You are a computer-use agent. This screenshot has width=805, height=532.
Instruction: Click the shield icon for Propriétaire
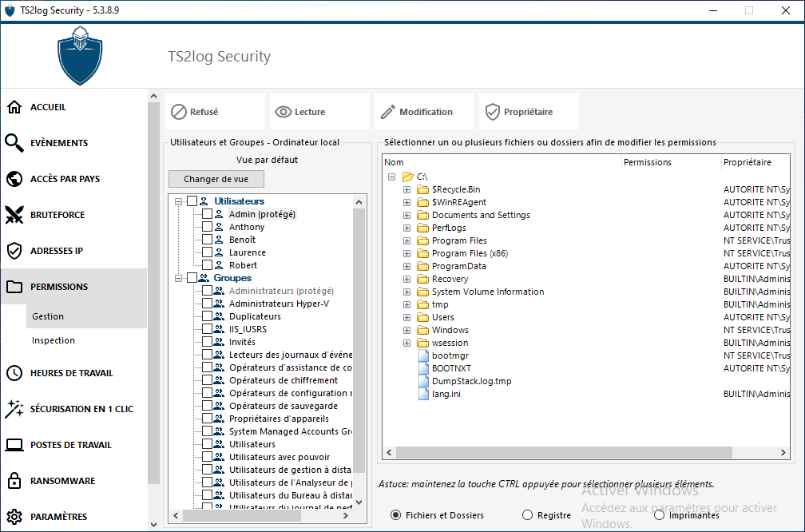492,112
